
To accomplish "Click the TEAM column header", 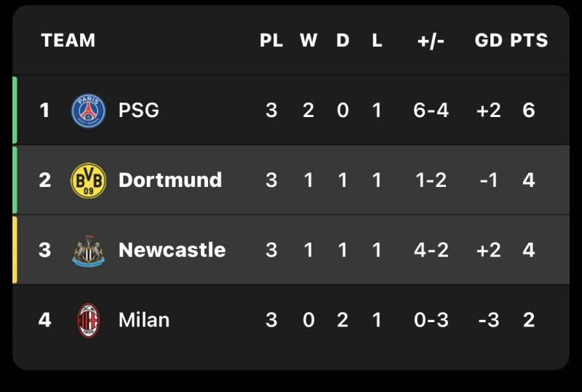I will (68, 41).
